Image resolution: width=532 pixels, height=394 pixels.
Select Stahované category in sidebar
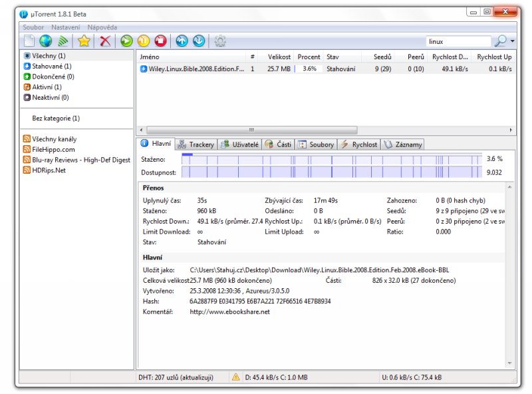(51, 67)
